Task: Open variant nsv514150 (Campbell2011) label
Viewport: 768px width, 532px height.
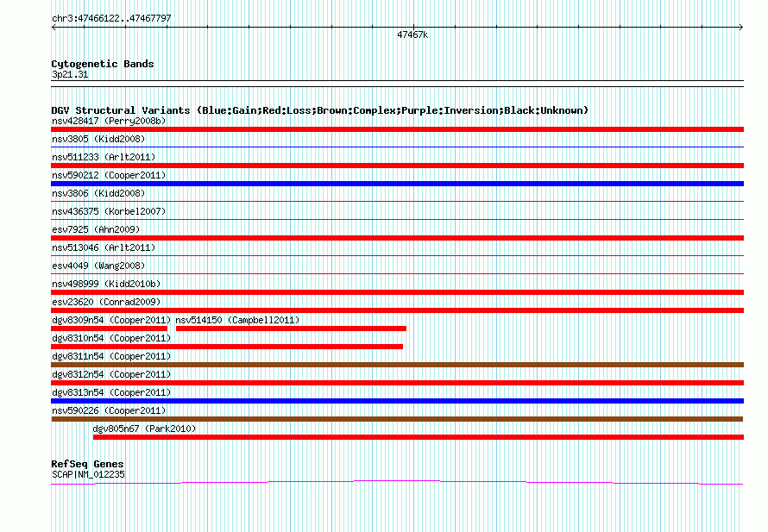Action: click(237, 320)
